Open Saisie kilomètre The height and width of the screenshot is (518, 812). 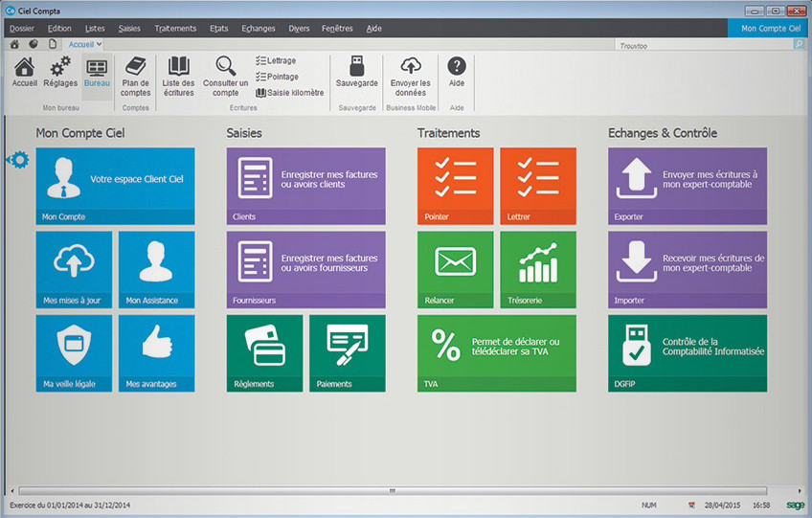tap(289, 93)
